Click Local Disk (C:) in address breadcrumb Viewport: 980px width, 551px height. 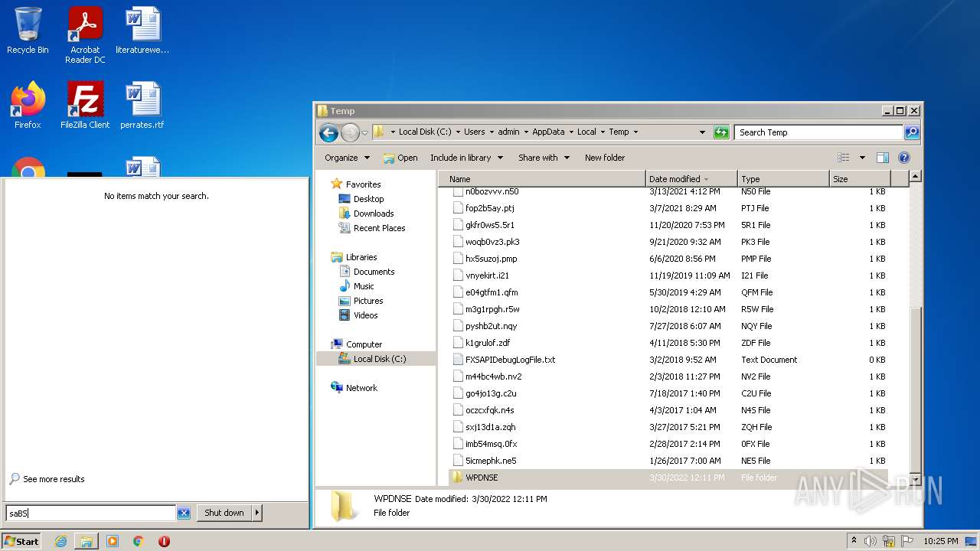426,132
